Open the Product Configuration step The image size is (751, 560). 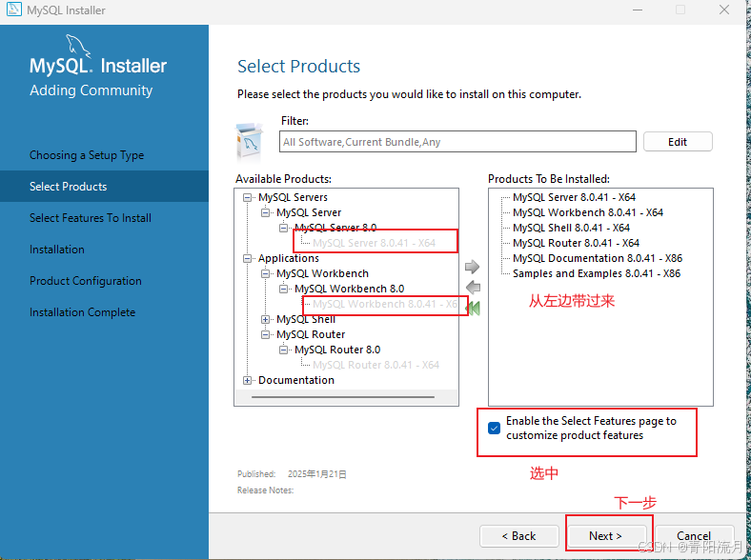point(85,281)
